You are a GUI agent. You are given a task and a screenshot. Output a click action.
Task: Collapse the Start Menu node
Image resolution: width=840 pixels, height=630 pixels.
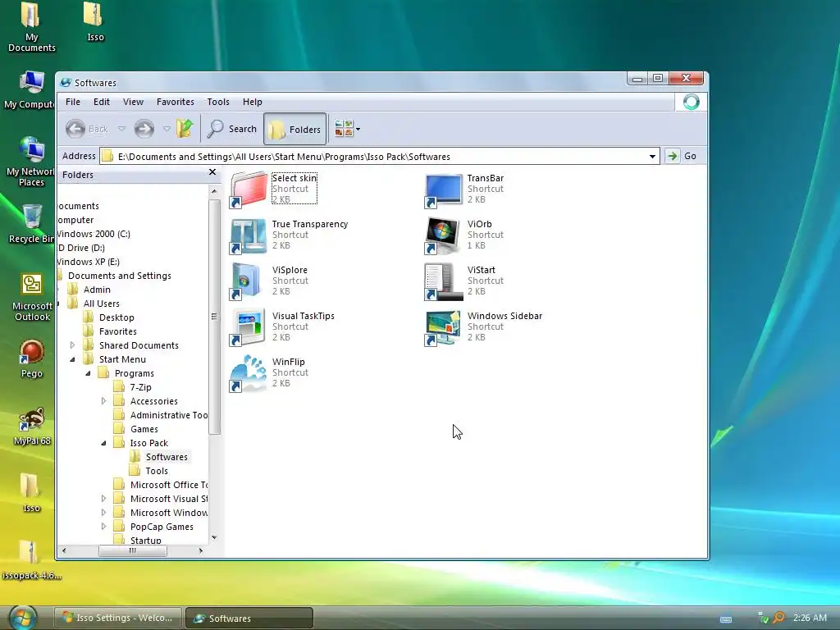coord(72,359)
